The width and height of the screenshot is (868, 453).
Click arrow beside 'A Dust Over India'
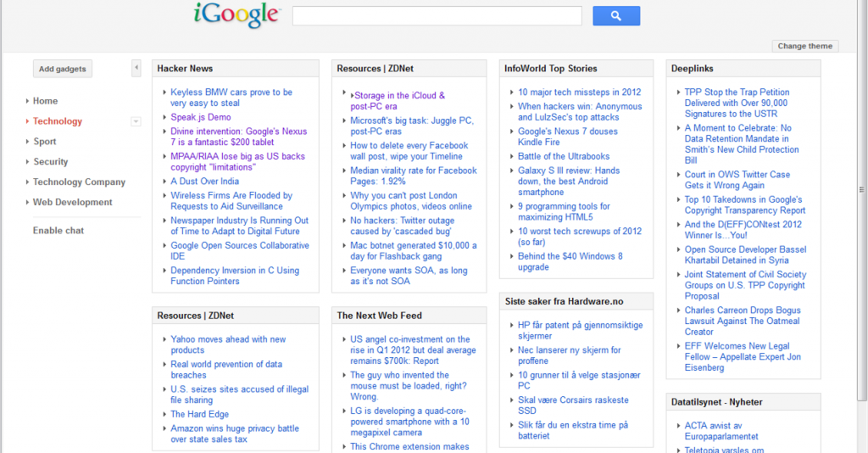(164, 182)
